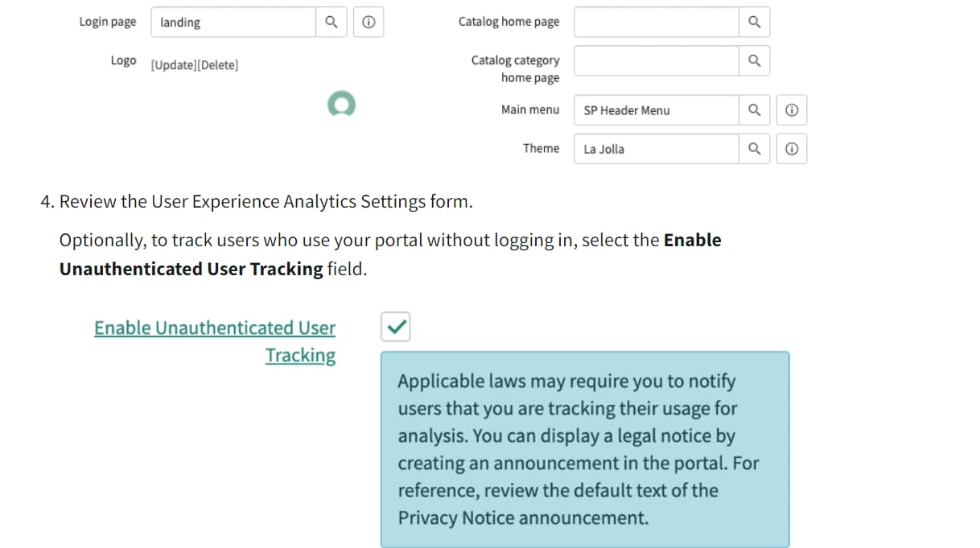Click the Login page input field
The width and height of the screenshot is (980, 548).
coord(233,23)
